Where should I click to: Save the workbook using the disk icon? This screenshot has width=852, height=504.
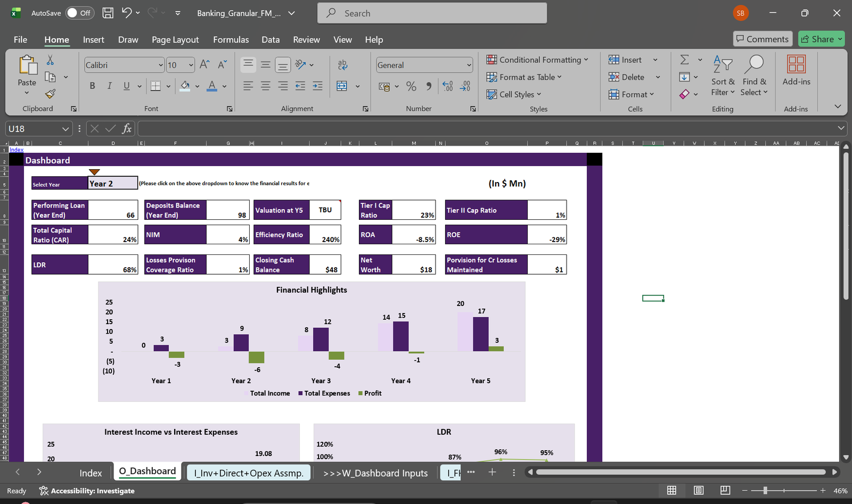click(x=108, y=13)
